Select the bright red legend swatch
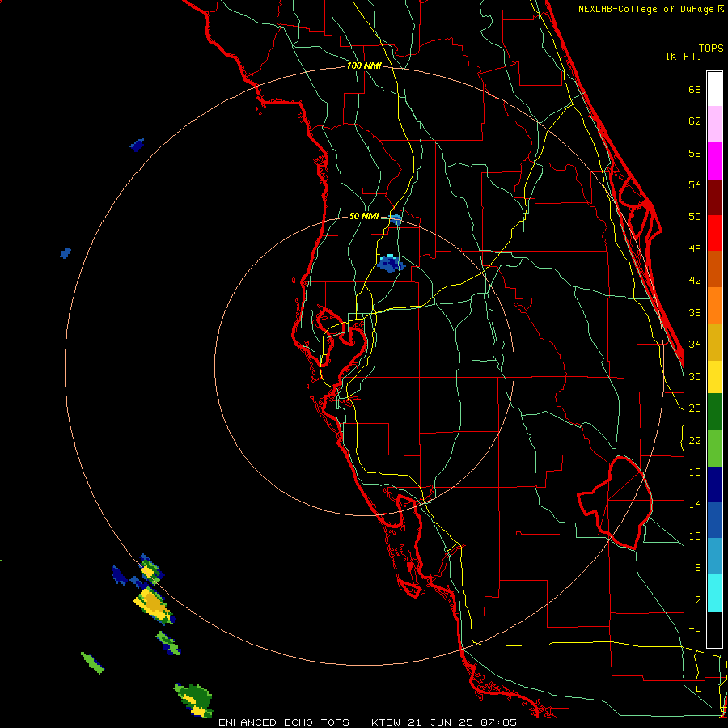The width and height of the screenshot is (728, 728). pos(714,234)
